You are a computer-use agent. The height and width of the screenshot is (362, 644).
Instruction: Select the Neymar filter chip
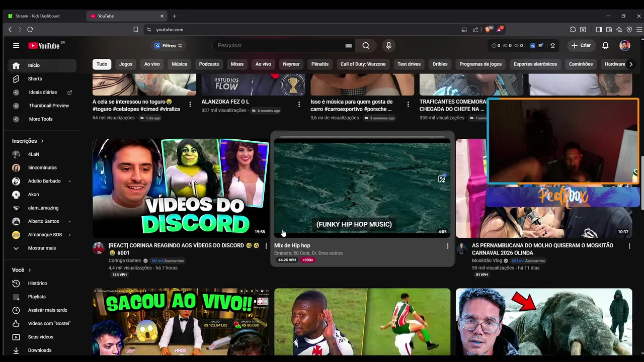coord(291,64)
